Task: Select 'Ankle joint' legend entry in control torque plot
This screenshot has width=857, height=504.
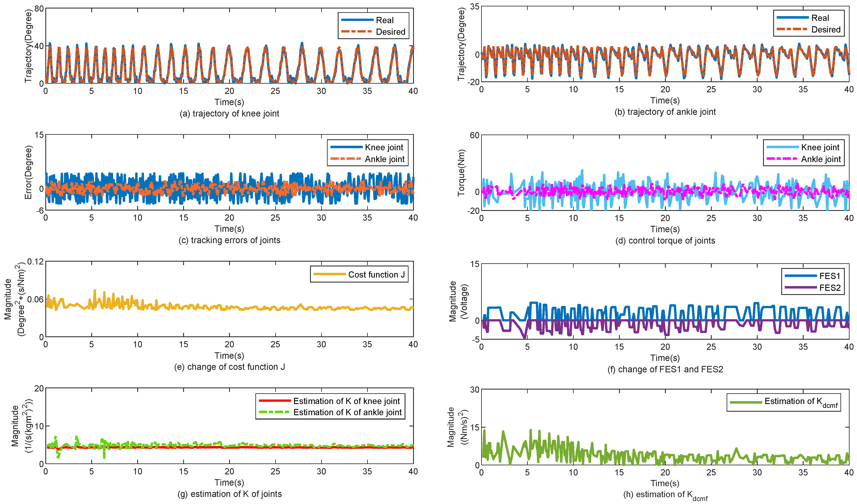Action: click(x=821, y=159)
